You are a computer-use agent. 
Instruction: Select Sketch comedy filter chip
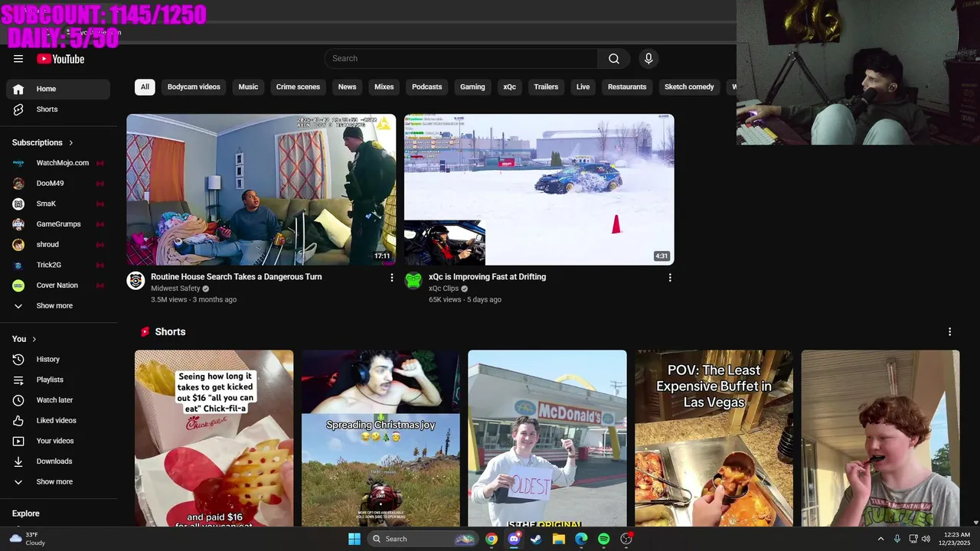[689, 87]
